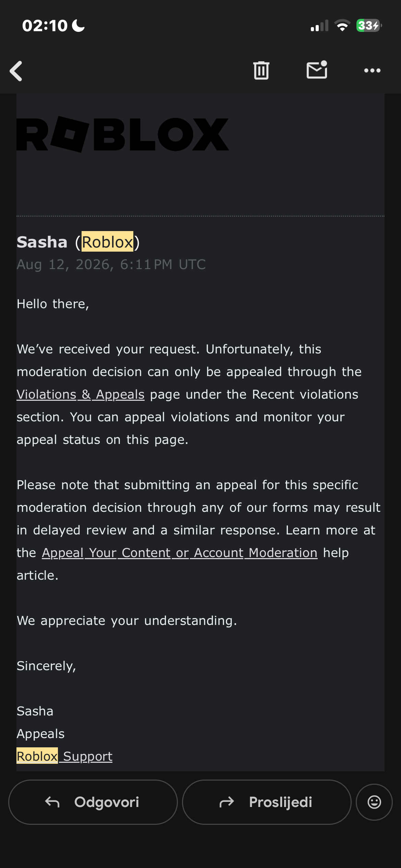Tap the cellular signal bars

pos(319,26)
